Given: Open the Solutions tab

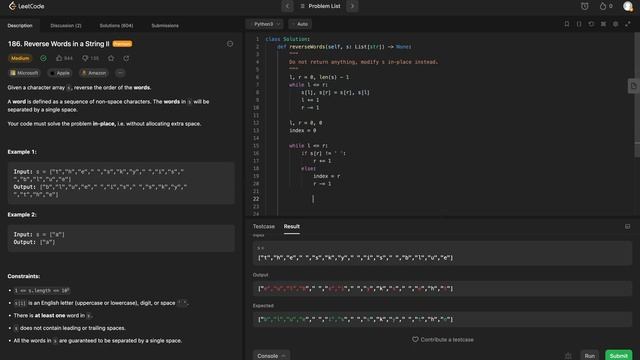Looking at the screenshot, I should click(116, 25).
